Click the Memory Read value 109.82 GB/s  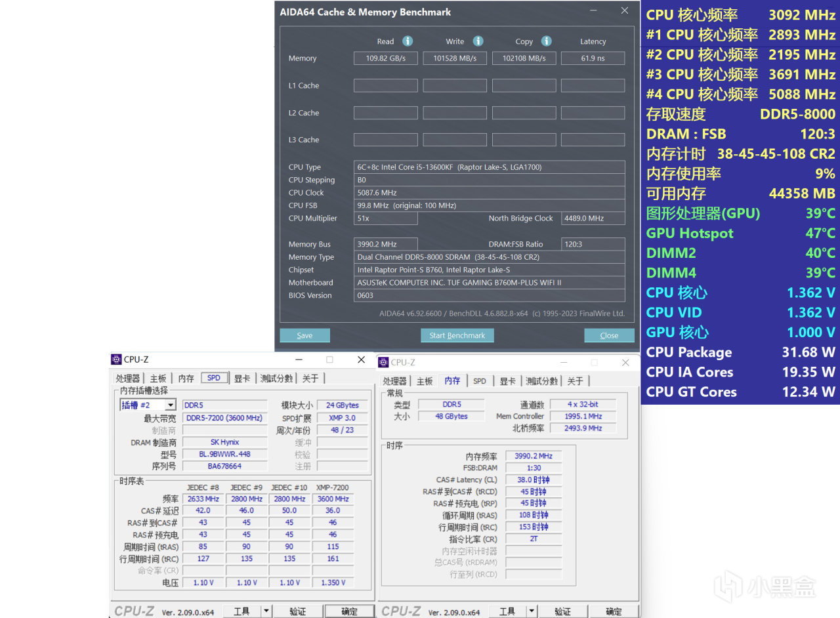coord(386,58)
